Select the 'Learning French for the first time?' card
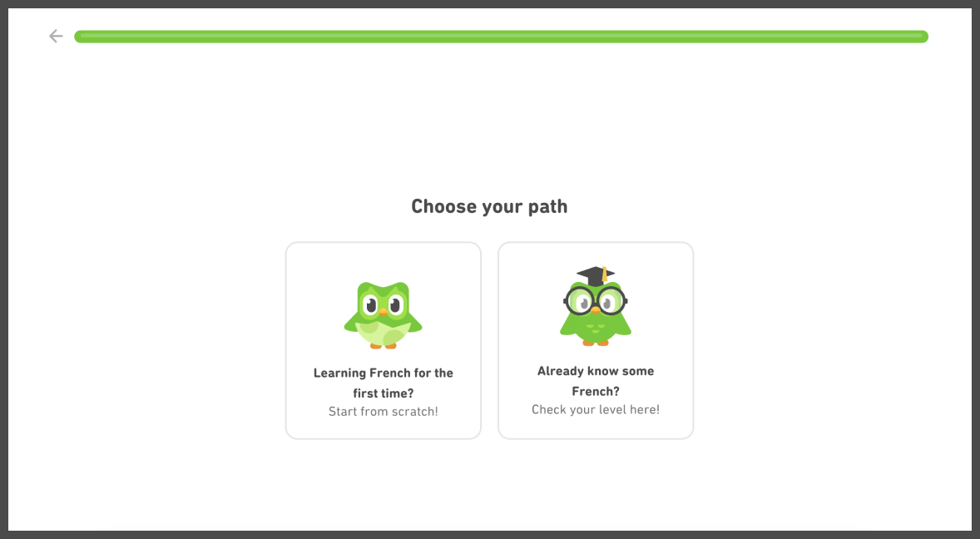 coord(384,340)
